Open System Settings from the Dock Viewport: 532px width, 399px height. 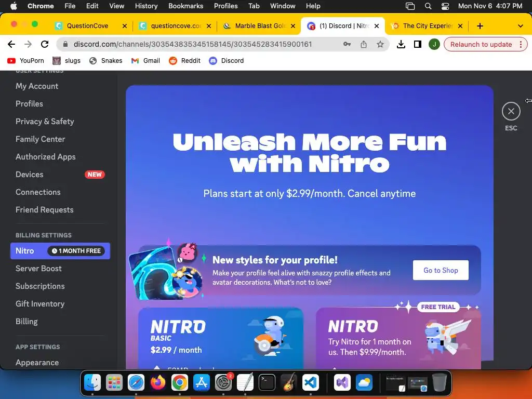tap(223, 383)
